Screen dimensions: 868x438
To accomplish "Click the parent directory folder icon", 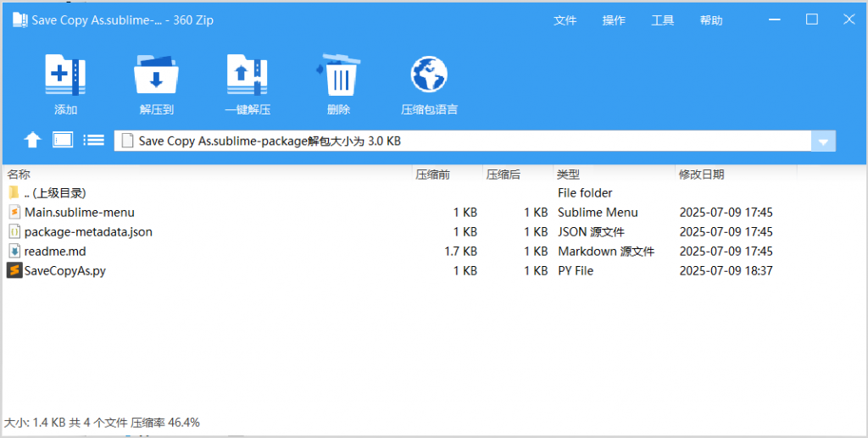I will coord(14,192).
